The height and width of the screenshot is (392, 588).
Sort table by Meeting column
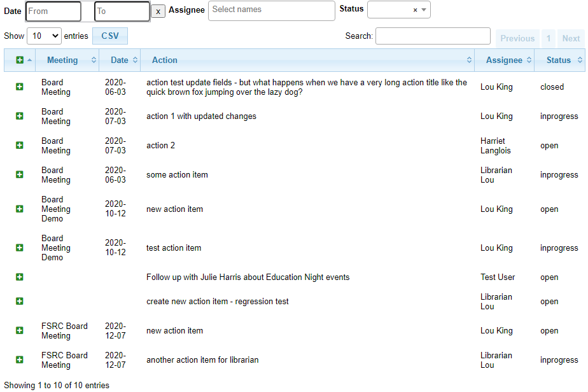[x=67, y=60]
